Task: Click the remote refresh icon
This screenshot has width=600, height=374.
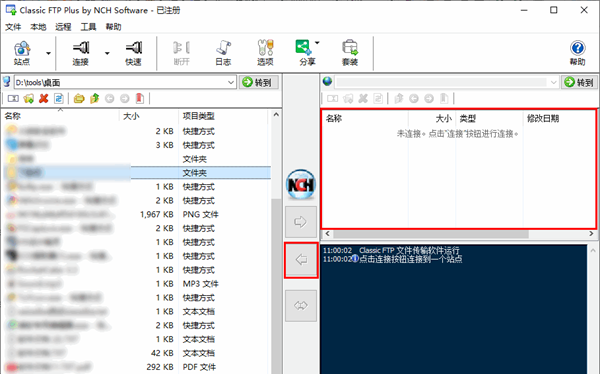Action: (x=378, y=99)
